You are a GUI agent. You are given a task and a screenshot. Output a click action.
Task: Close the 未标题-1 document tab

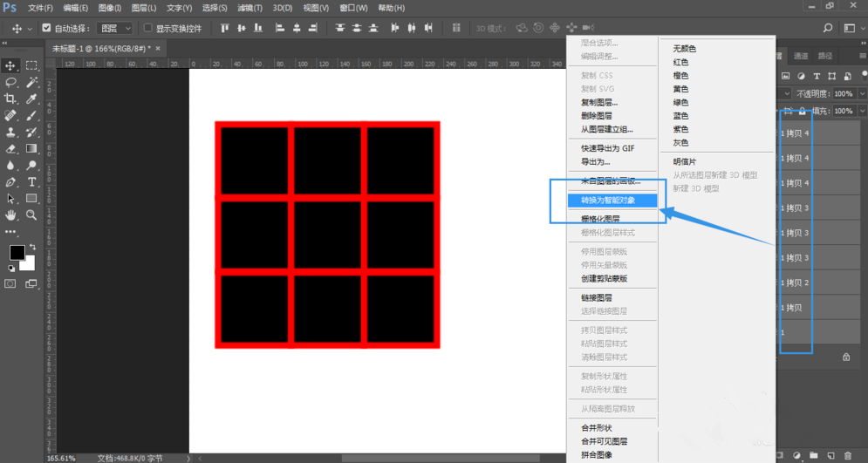[159, 49]
